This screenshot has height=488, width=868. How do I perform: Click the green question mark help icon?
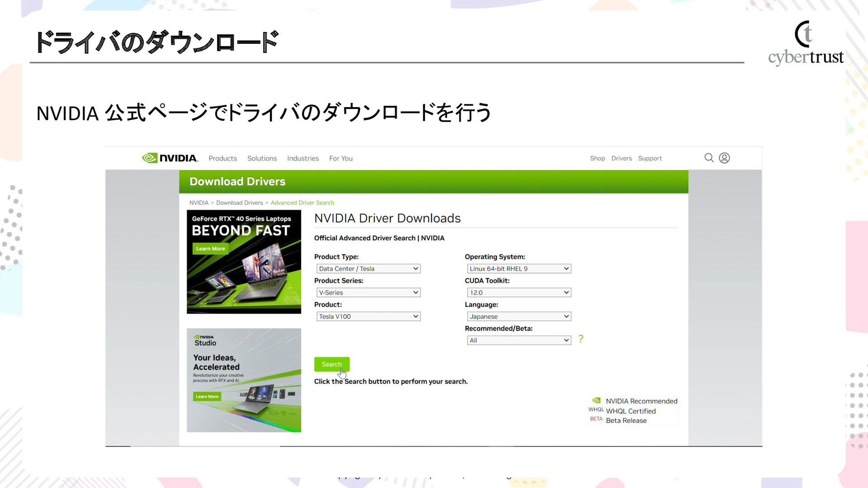pos(581,339)
